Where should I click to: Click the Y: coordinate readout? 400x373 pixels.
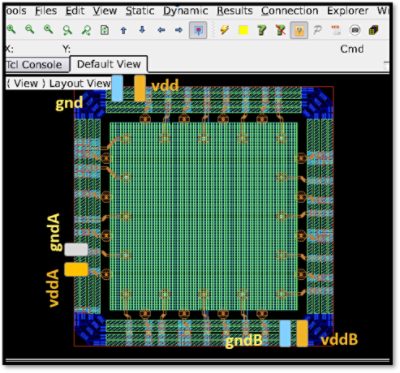pyautogui.click(x=67, y=49)
